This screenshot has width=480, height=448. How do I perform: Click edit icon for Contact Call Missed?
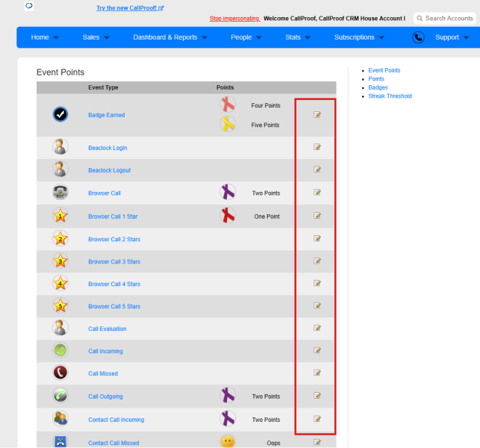click(317, 442)
